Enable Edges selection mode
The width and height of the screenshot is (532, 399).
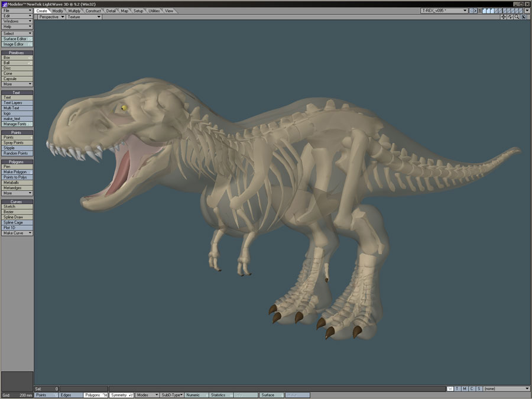pyautogui.click(x=71, y=395)
